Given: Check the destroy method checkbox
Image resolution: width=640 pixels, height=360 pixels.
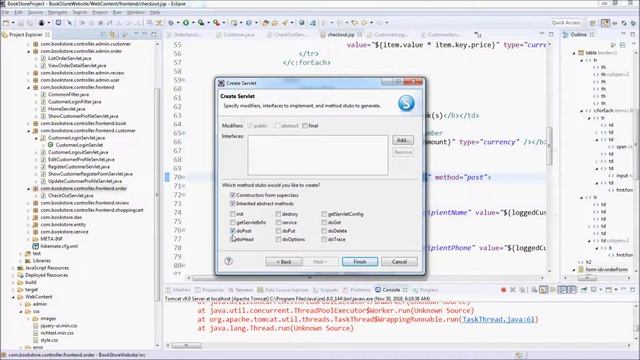Looking at the screenshot, I should tap(278, 214).
